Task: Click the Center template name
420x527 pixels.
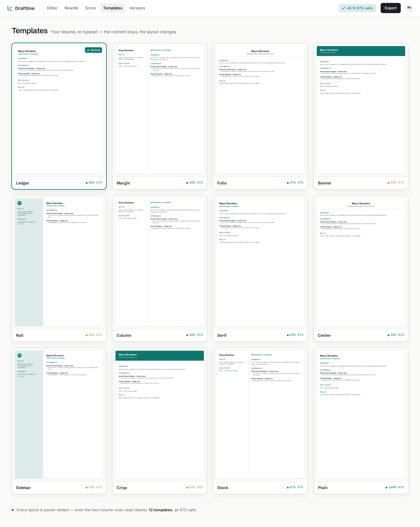Action: (x=324, y=335)
